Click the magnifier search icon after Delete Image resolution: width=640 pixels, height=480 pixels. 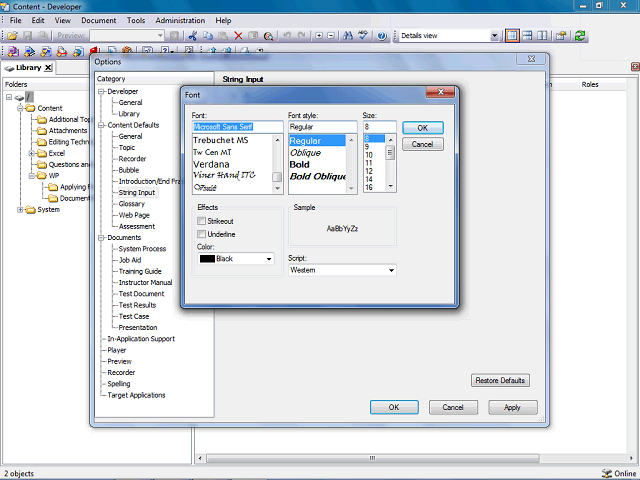coord(268,36)
